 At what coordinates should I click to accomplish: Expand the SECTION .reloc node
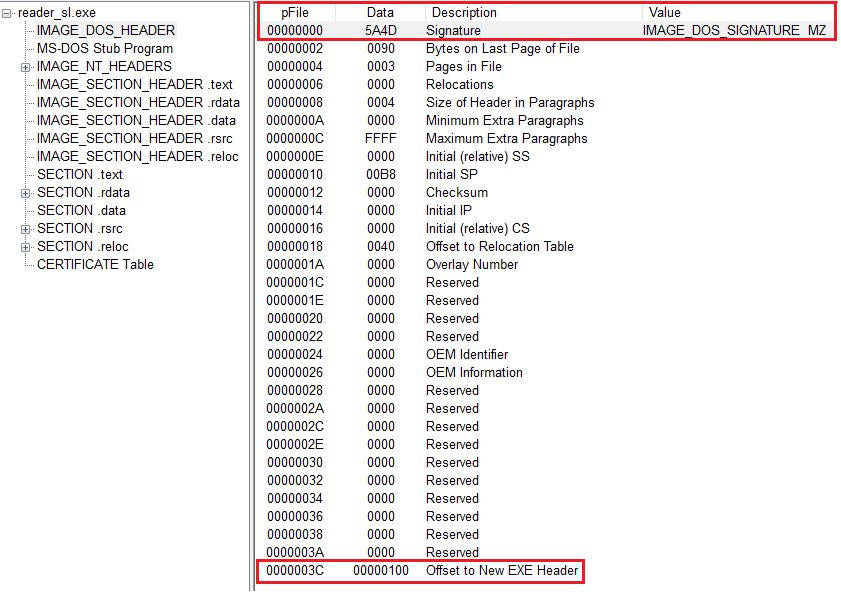pos(25,247)
